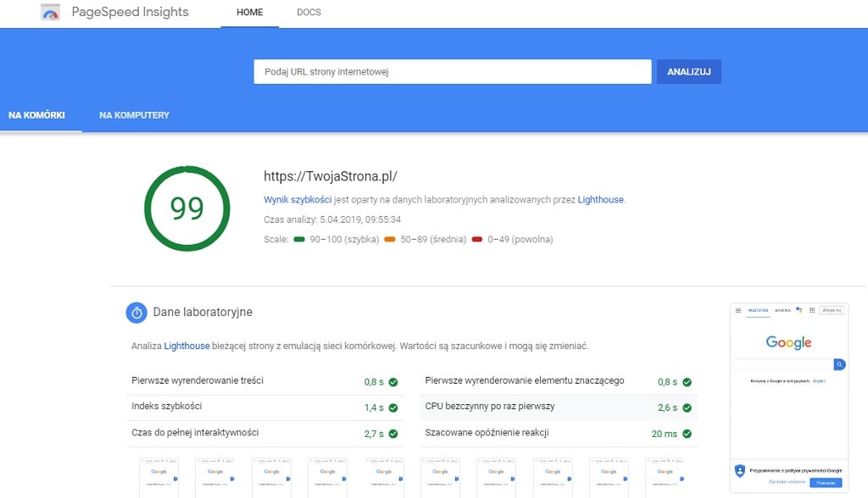
Task: Click the green 90–100 (szybka) scale swatch
Action: click(299, 240)
